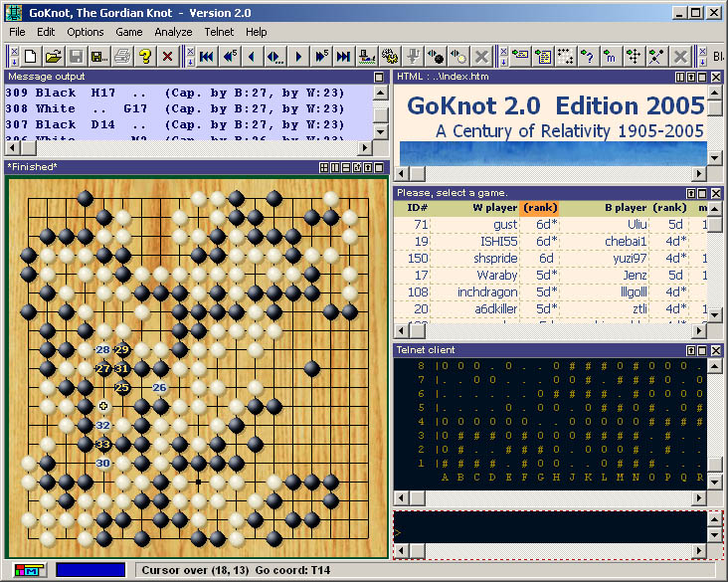Select game 108 with inchdragon

[551, 292]
